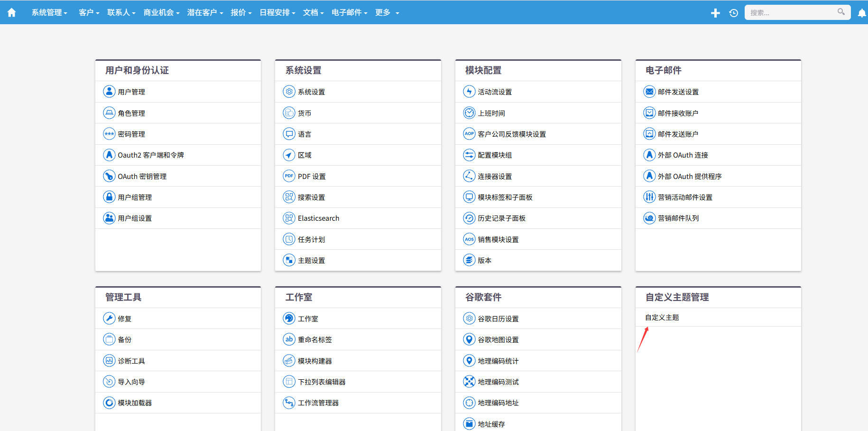Click the 任务计划 scheduler clock icon
Screen dimensions: 868x431
point(289,239)
